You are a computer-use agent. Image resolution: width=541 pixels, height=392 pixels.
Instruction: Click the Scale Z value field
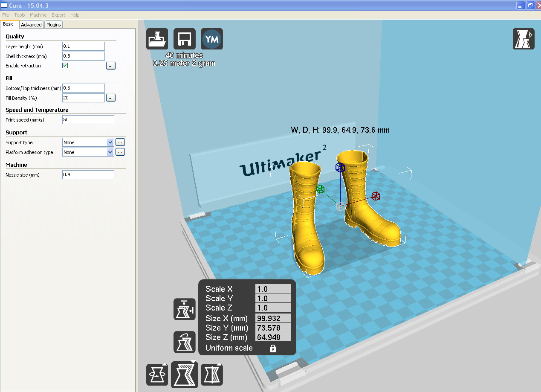pos(273,308)
